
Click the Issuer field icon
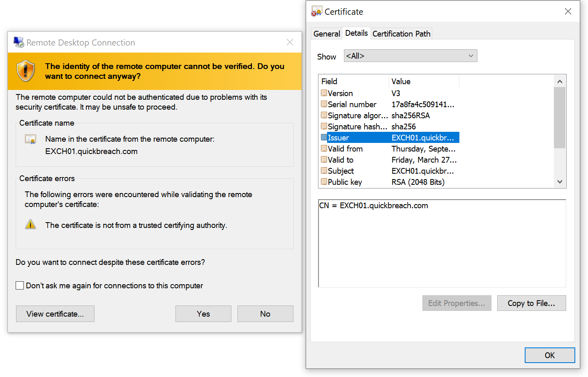tap(324, 138)
